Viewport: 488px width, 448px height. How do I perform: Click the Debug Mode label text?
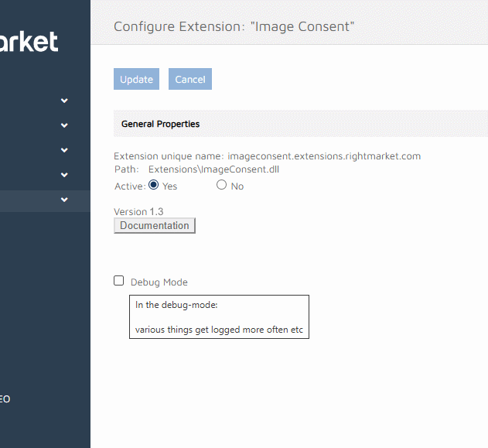point(159,282)
